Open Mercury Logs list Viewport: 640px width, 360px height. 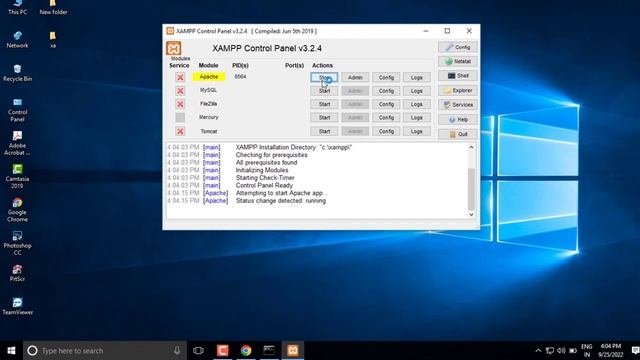pyautogui.click(x=417, y=118)
